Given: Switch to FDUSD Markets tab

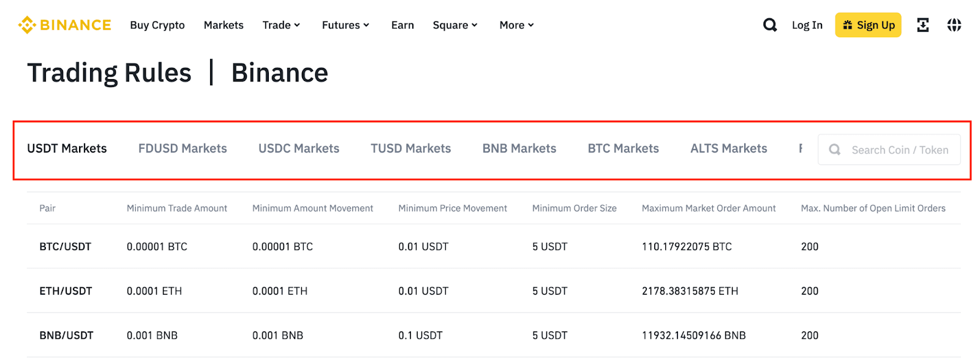Looking at the screenshot, I should [183, 148].
